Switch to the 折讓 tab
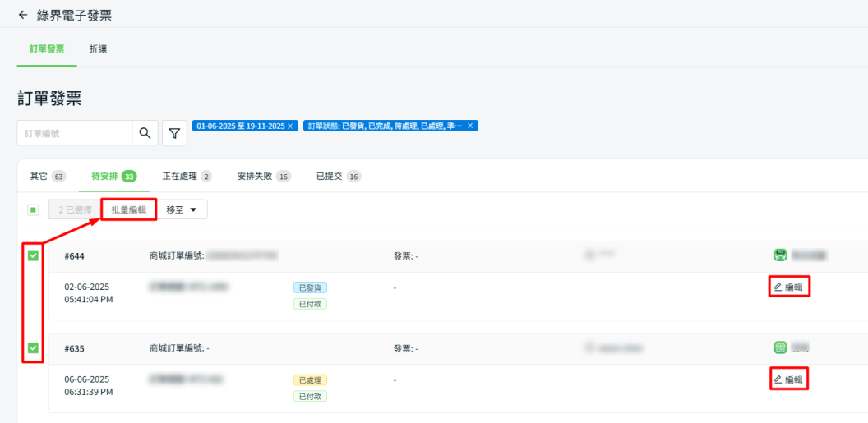Screen dimensions: 868x423 99,48
